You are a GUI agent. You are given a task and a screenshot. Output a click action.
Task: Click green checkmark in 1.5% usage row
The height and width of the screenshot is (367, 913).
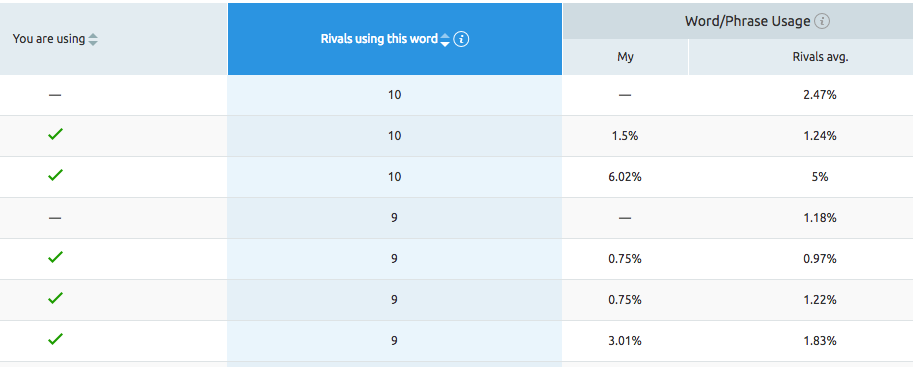coord(55,135)
